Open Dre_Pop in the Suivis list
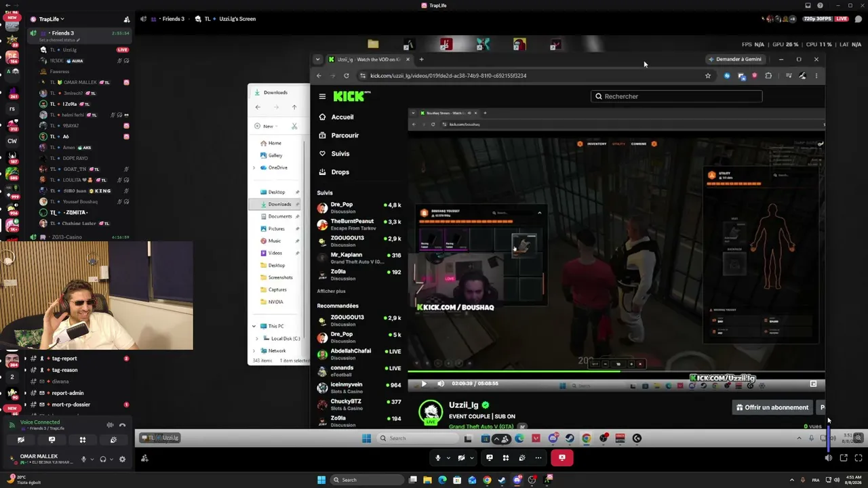 [x=359, y=207]
